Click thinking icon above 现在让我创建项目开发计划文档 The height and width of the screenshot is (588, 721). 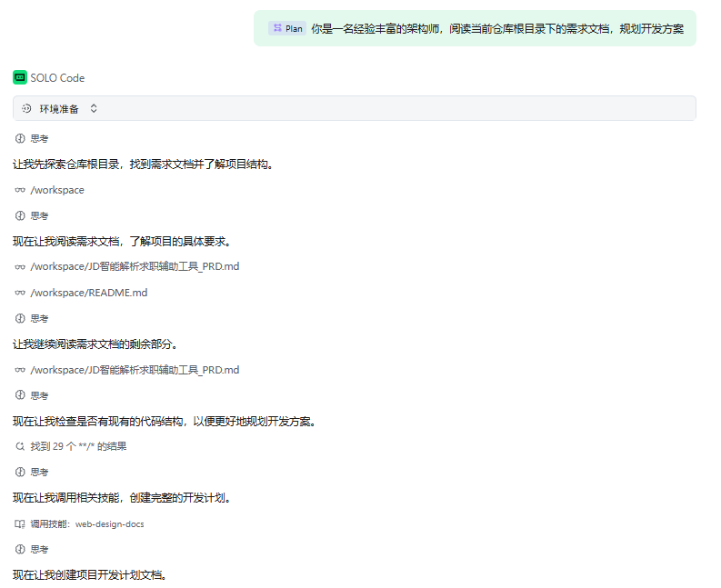(x=20, y=550)
